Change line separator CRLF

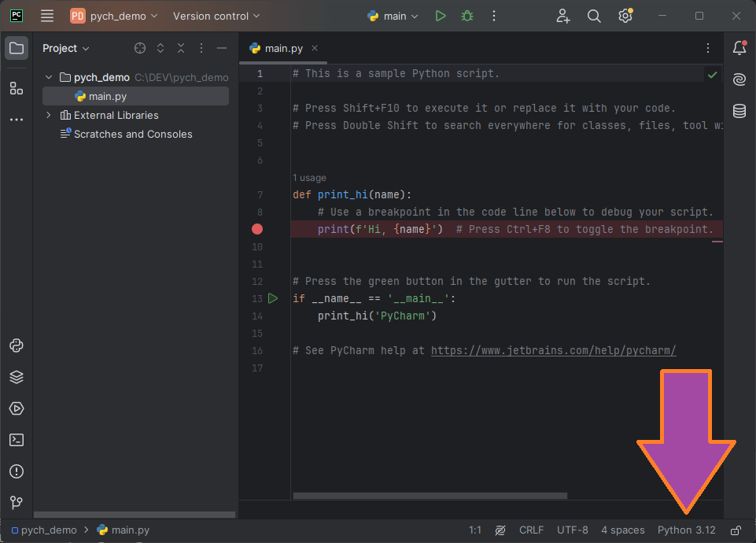[x=531, y=530]
